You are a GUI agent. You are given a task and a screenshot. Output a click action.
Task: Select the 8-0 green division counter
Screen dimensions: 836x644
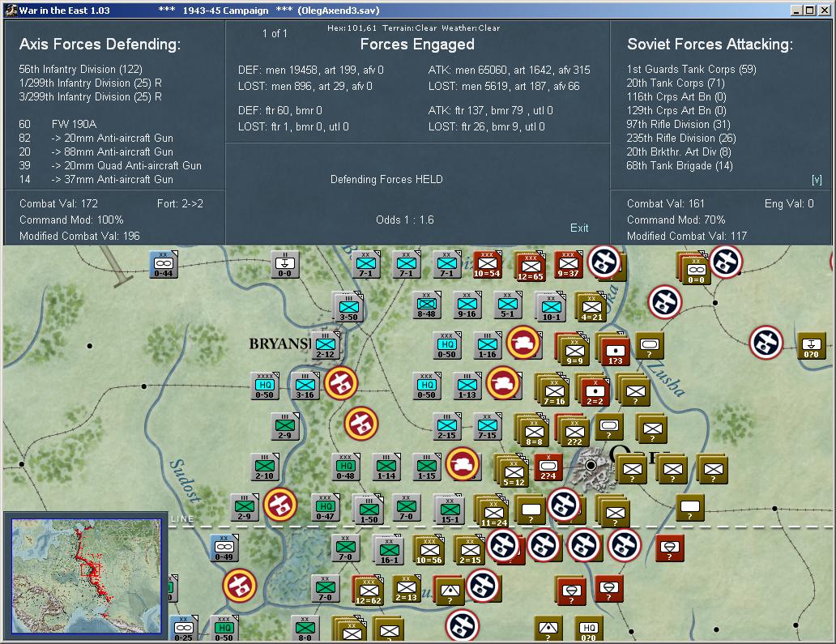[x=305, y=629]
